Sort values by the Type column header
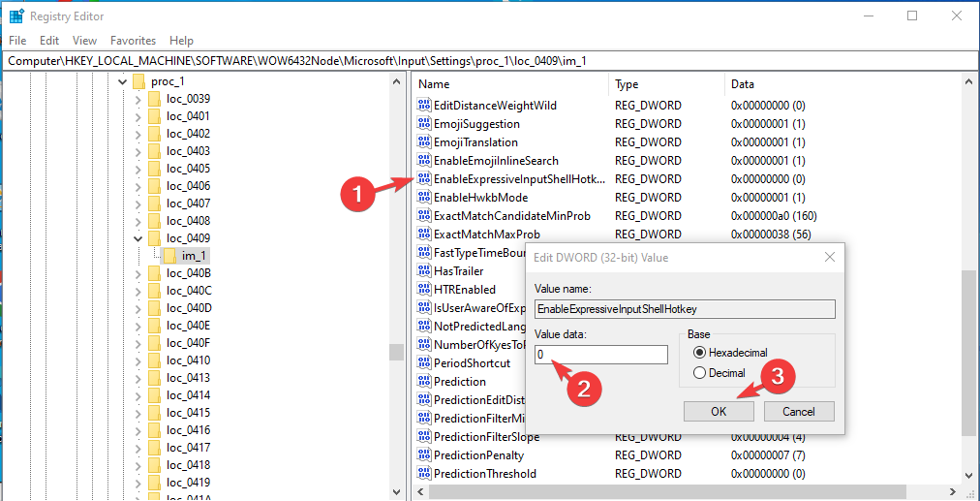Viewport: 980px width, 501px height. pos(666,83)
